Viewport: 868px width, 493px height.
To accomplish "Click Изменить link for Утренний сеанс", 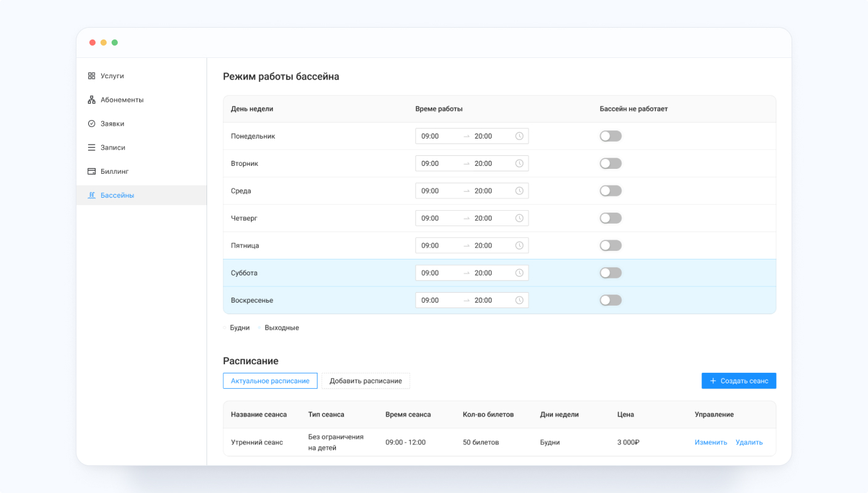I will 711,442.
